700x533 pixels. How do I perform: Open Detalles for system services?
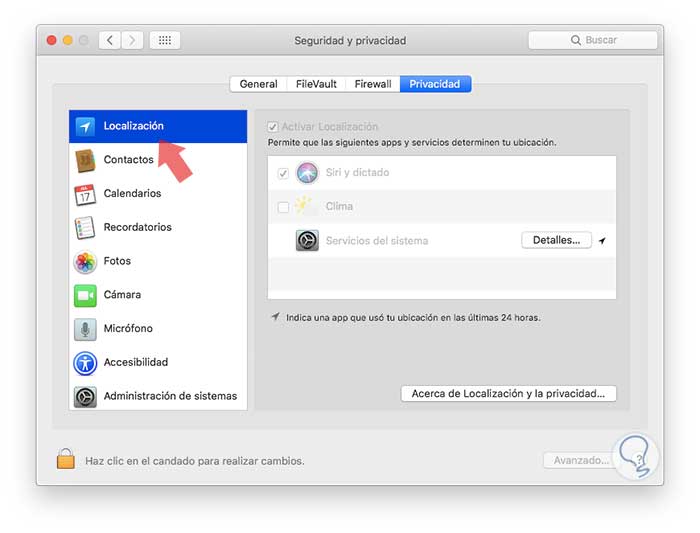pos(556,240)
